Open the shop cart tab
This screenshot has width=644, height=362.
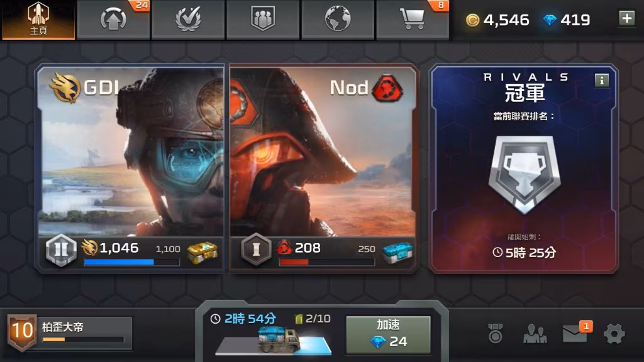(x=413, y=19)
